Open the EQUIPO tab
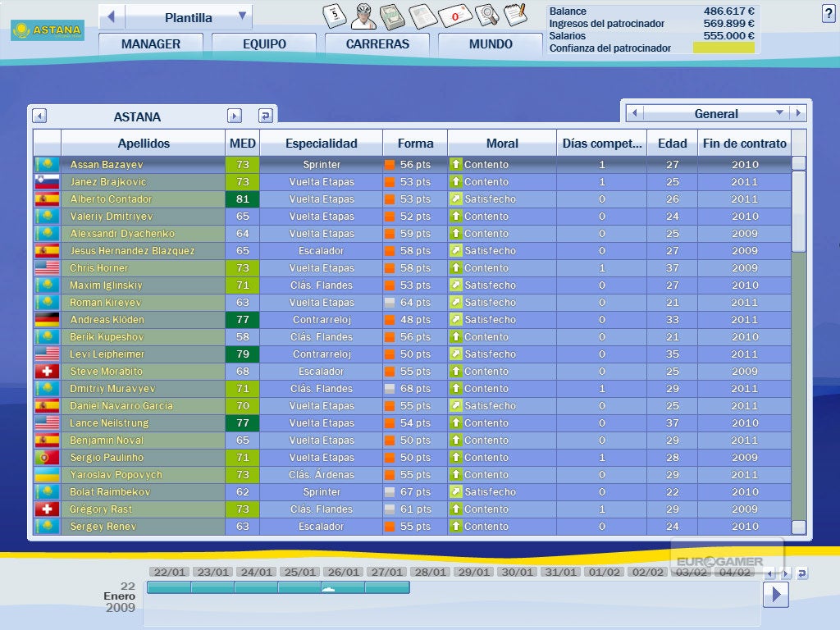This screenshot has height=630, width=840. click(x=265, y=44)
